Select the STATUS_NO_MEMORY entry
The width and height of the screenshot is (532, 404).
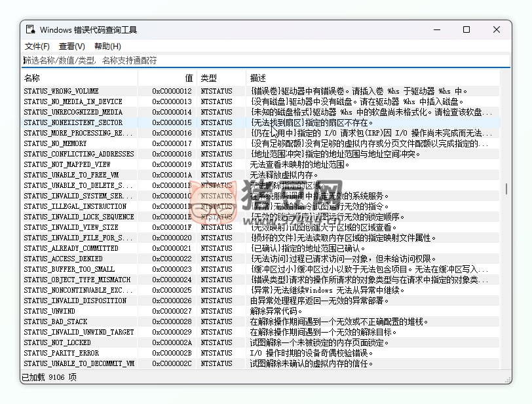click(55, 143)
